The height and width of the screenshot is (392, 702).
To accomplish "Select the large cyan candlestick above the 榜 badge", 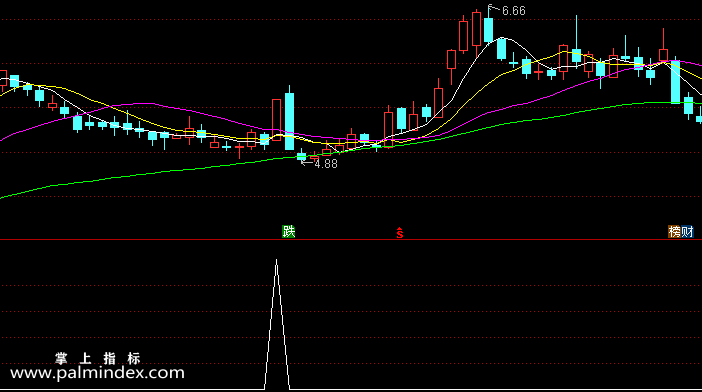I will (x=675, y=81).
